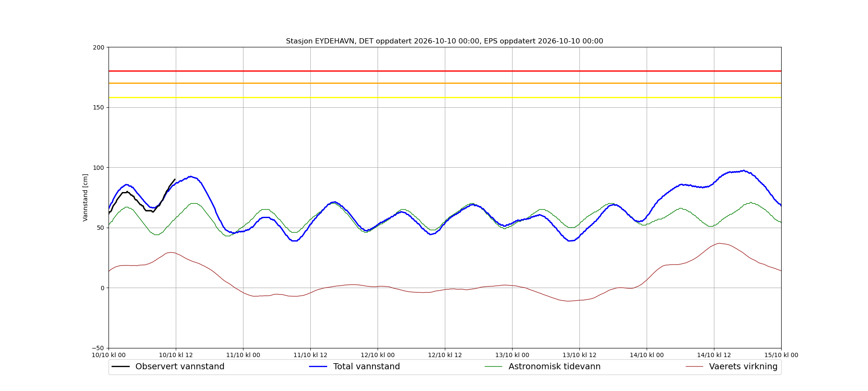Click the brown legend line for Vaerets virkning
Screen dimensions: 868x391
click(x=694, y=367)
